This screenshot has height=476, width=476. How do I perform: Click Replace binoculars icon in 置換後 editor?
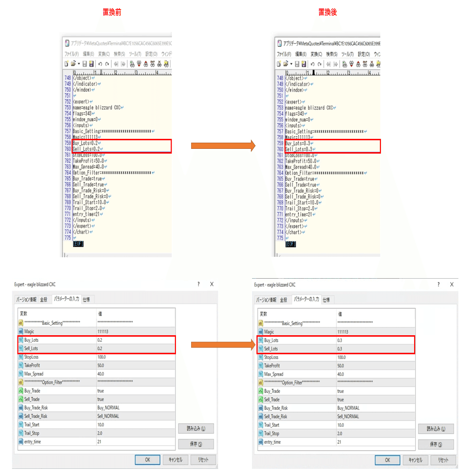tap(365, 64)
